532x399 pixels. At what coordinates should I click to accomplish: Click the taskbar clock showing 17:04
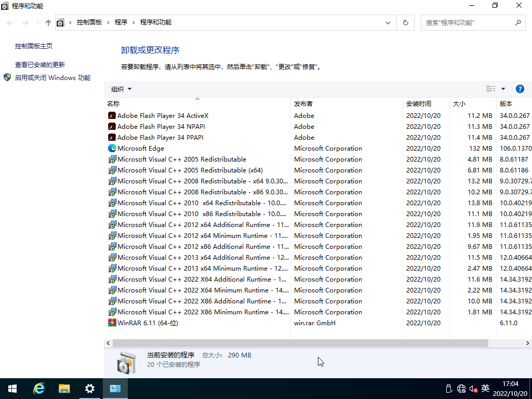click(510, 389)
